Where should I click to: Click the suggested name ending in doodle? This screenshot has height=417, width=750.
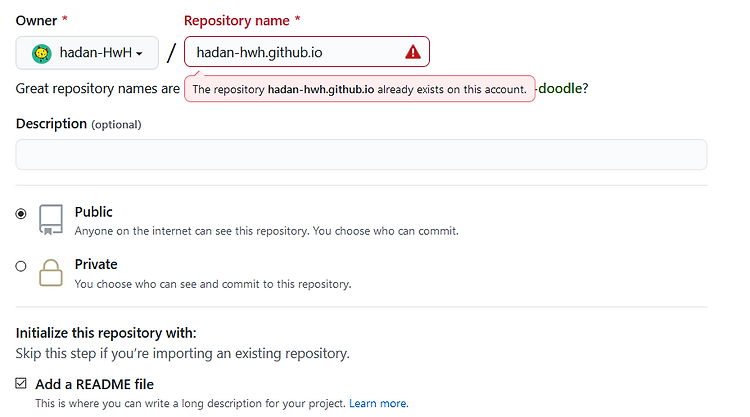click(561, 88)
